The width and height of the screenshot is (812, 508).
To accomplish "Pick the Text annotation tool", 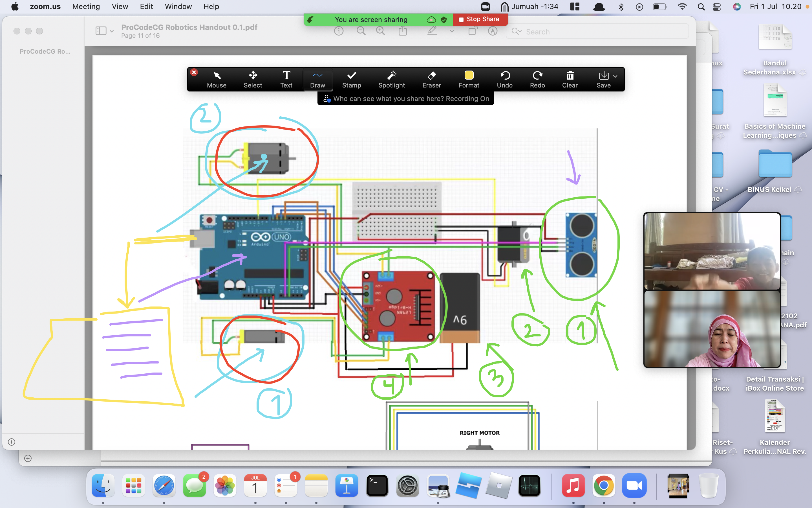I will coord(286,80).
